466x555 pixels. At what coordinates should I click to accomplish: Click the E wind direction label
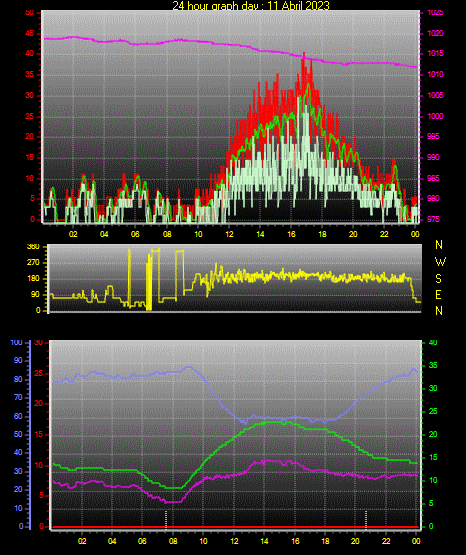[x=438, y=294]
